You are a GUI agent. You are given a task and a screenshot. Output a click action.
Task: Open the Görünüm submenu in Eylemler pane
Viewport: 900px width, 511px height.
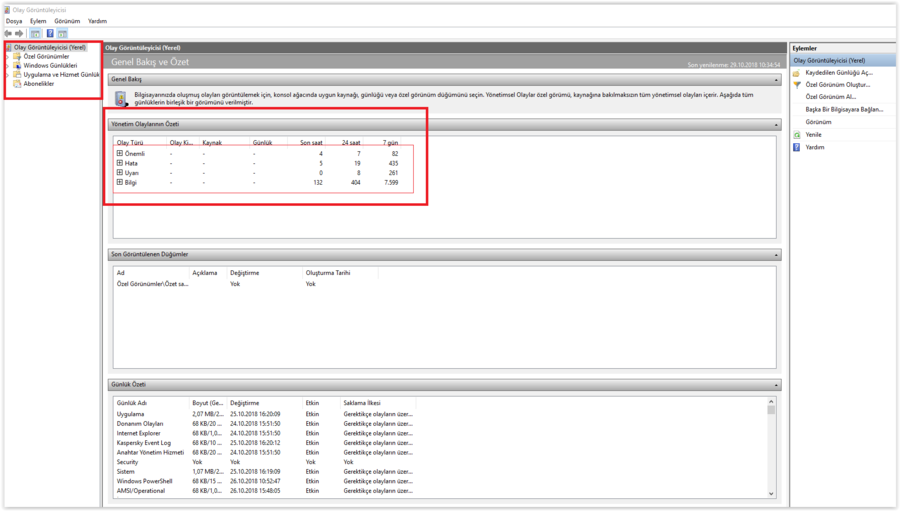click(x=818, y=122)
